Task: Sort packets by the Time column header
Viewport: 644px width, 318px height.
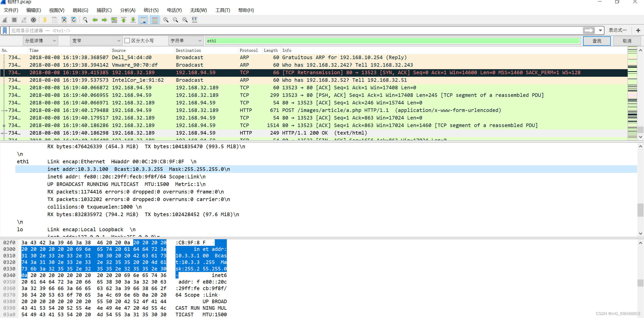Action: coord(69,50)
